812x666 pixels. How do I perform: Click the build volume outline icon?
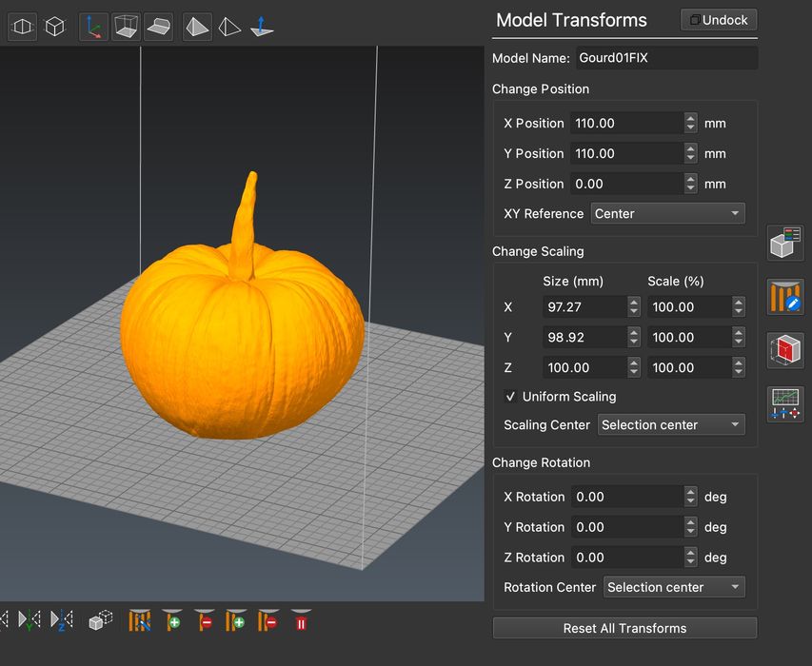coord(126,27)
